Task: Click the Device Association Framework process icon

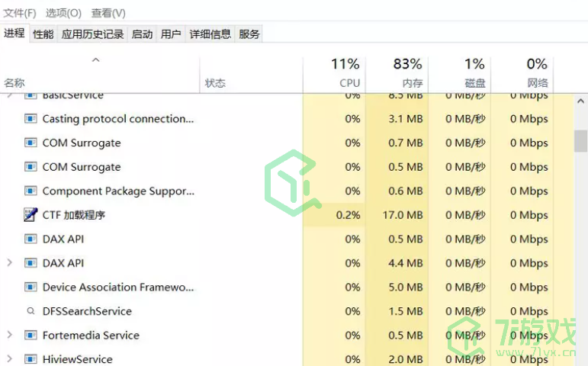Action: (31, 287)
